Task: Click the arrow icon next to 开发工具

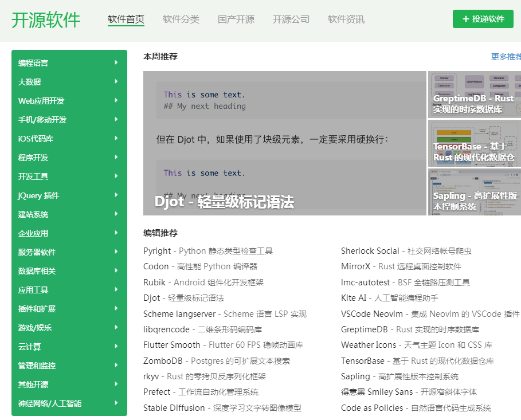Action: pyautogui.click(x=116, y=176)
